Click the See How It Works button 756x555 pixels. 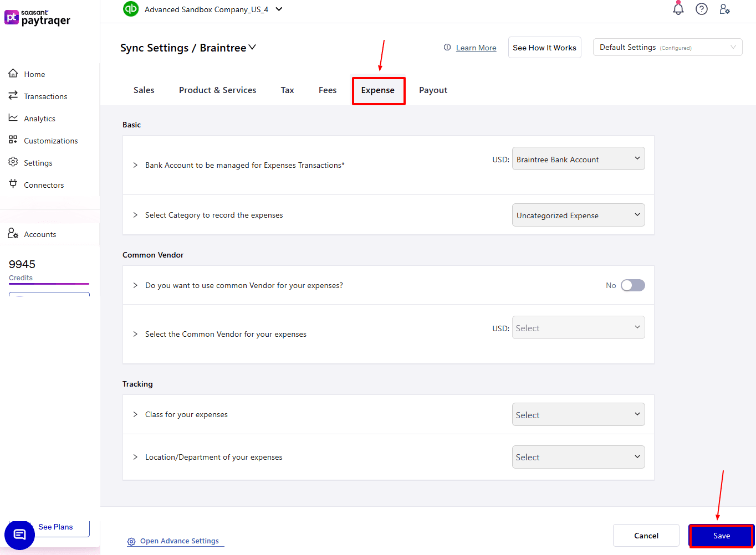click(x=544, y=48)
